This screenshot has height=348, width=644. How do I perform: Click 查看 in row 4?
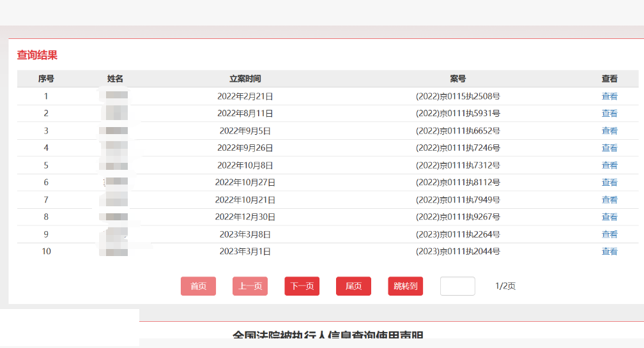tap(609, 148)
